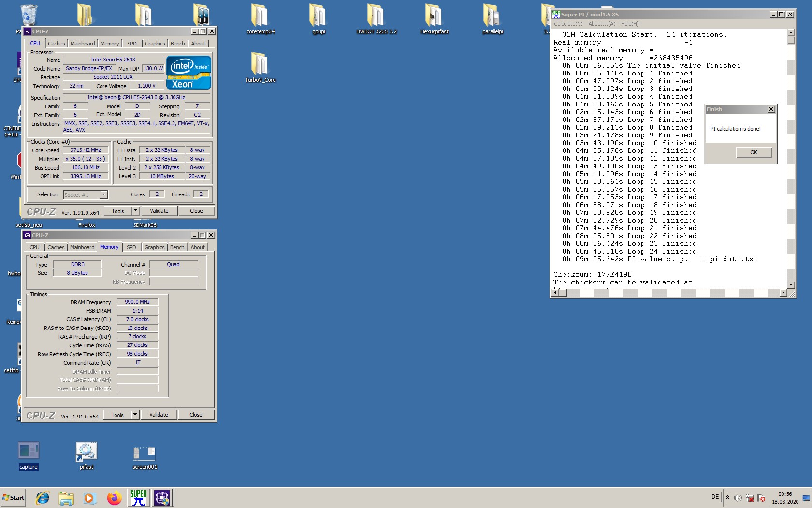Image resolution: width=812 pixels, height=508 pixels.
Task: Click Validate in bottom CPU-Z window
Action: [x=159, y=415]
